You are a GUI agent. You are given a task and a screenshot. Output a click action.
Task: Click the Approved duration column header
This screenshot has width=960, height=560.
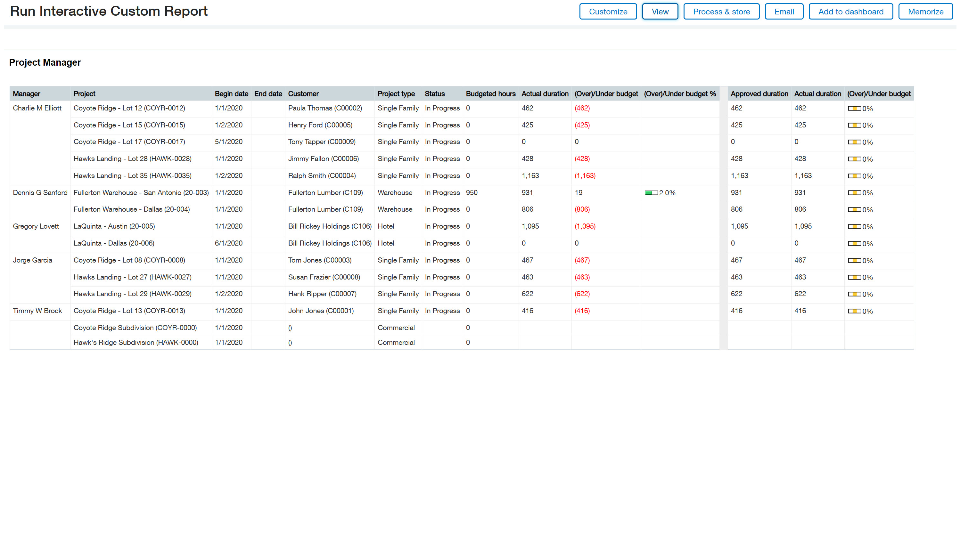point(759,93)
